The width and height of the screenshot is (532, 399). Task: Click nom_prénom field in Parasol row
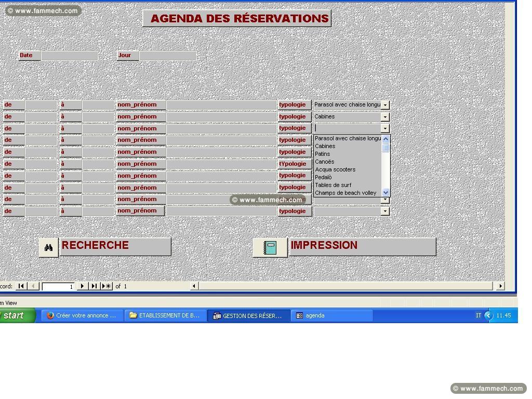(x=221, y=105)
